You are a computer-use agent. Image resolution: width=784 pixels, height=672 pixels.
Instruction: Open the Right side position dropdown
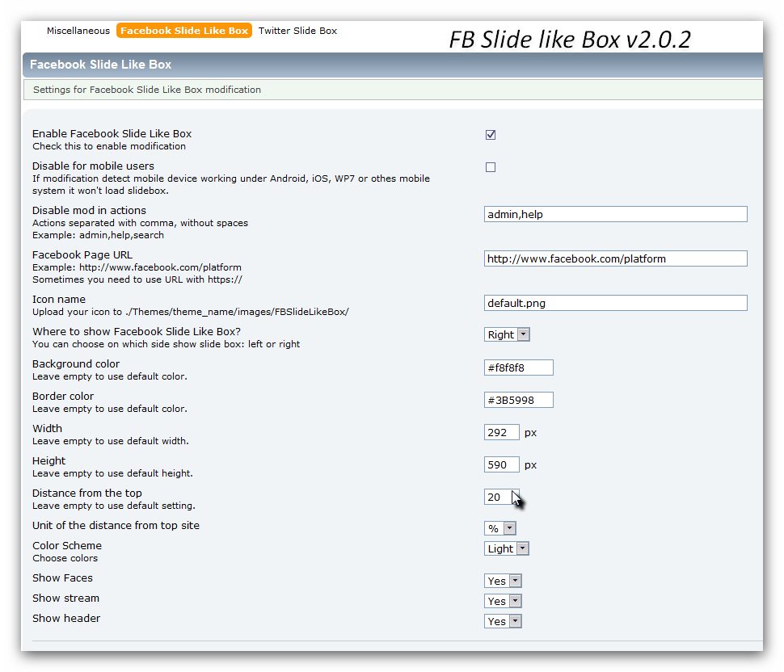507,334
